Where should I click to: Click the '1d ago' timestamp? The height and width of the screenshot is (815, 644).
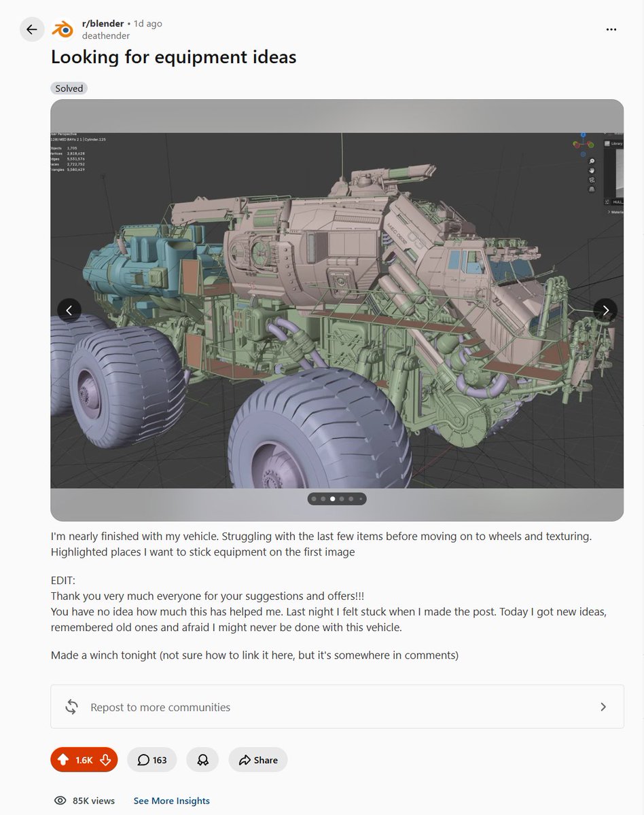pyautogui.click(x=147, y=24)
